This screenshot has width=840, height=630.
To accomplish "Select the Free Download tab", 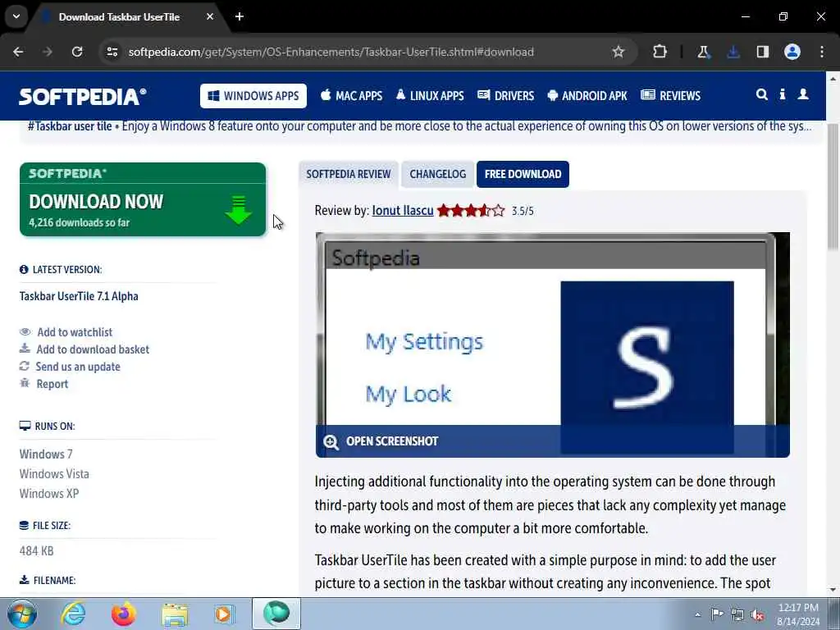I will (x=523, y=174).
